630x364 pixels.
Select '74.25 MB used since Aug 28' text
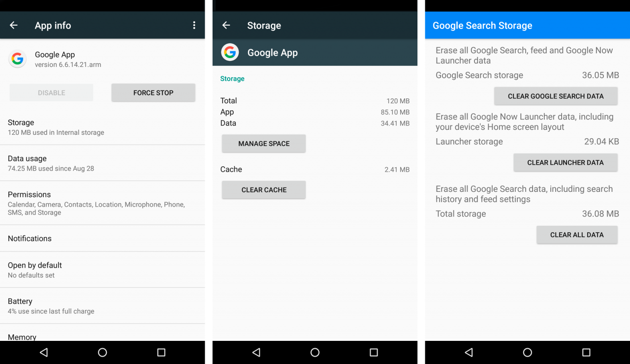pyautogui.click(x=51, y=168)
